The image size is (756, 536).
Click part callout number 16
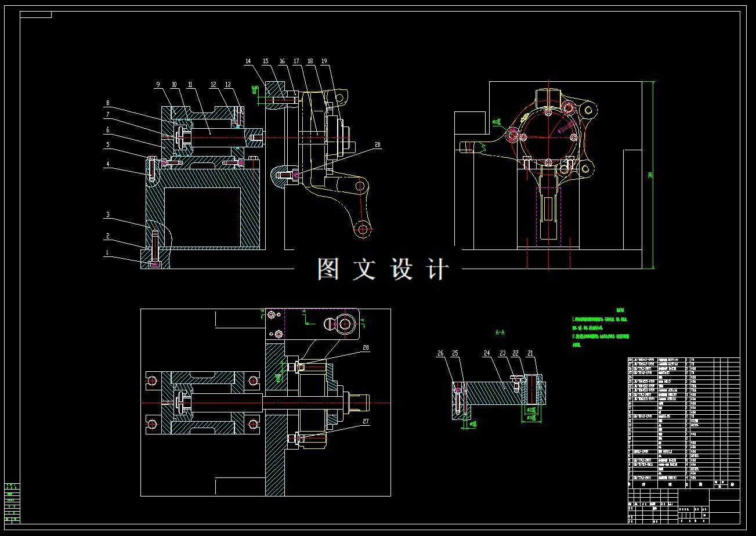click(x=282, y=61)
